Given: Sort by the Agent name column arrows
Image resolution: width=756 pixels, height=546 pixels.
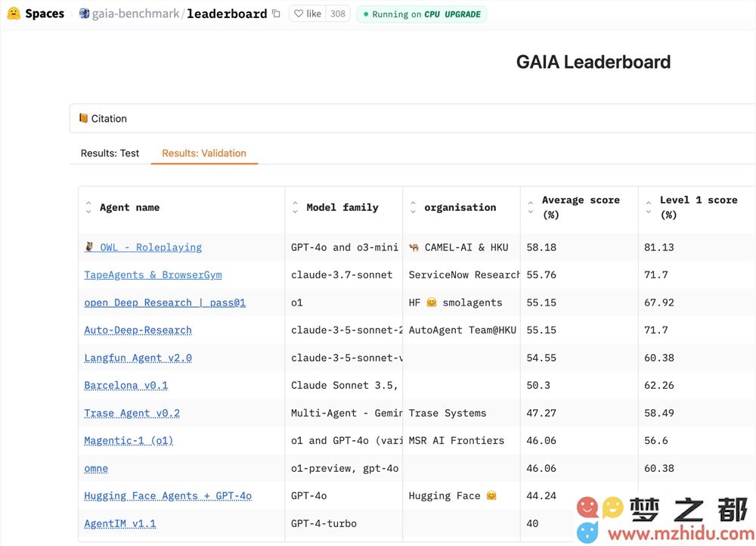Looking at the screenshot, I should click(88, 207).
